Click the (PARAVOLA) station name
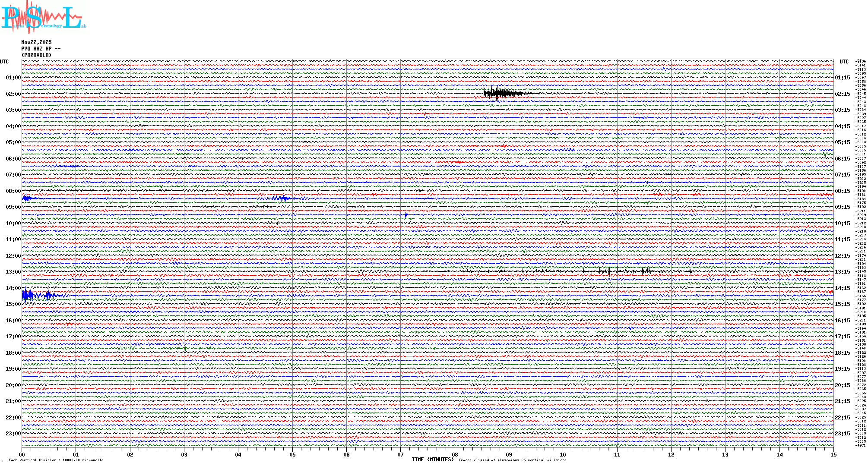 (36, 55)
